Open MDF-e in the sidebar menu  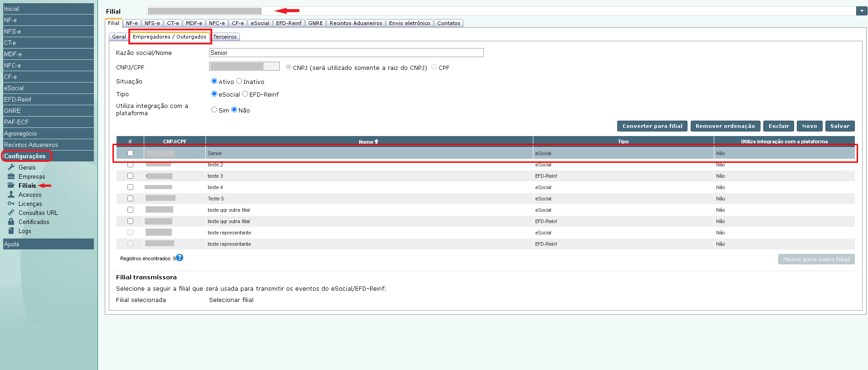[49, 54]
